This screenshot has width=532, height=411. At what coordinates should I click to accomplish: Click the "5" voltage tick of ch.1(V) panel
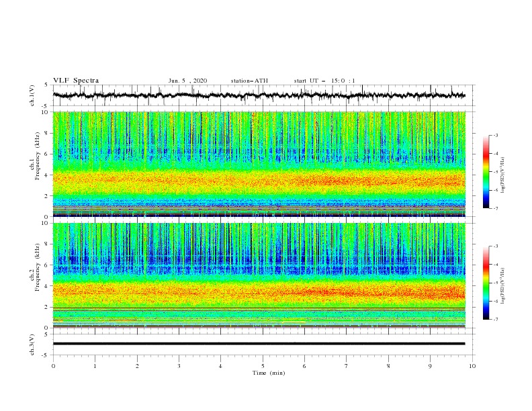tap(46, 85)
